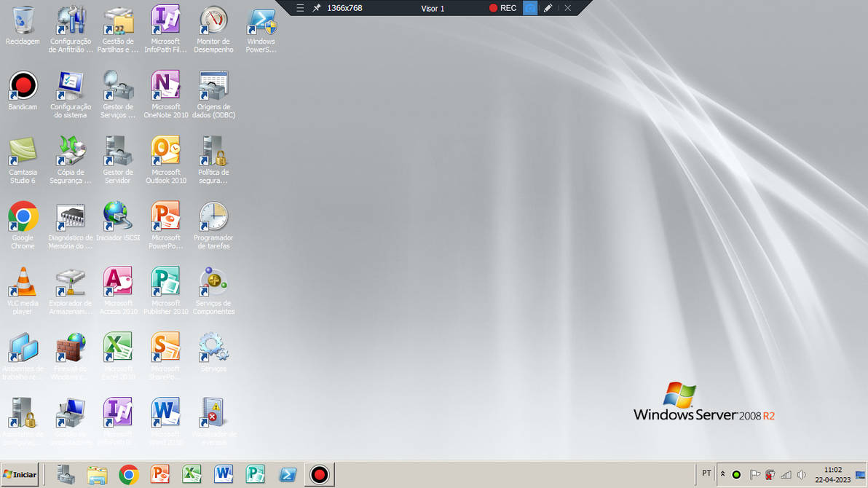Open the Iniciar start menu
The width and height of the screenshot is (868, 488).
(x=19, y=474)
